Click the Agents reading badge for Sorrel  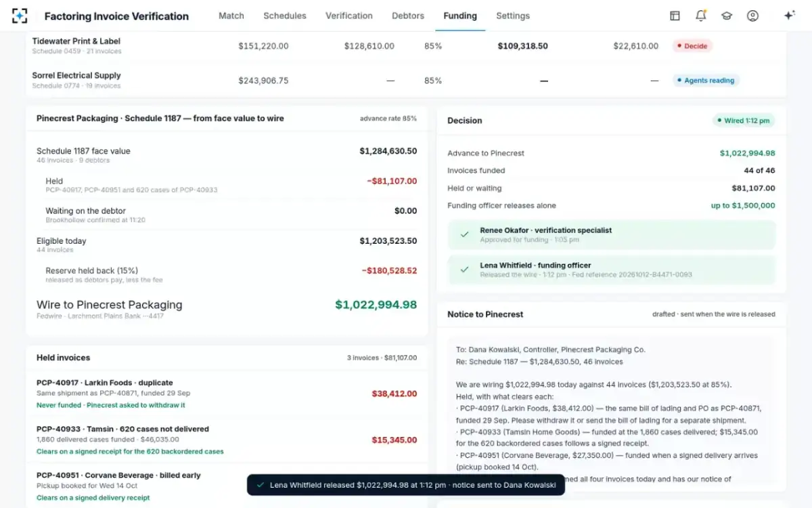(706, 80)
